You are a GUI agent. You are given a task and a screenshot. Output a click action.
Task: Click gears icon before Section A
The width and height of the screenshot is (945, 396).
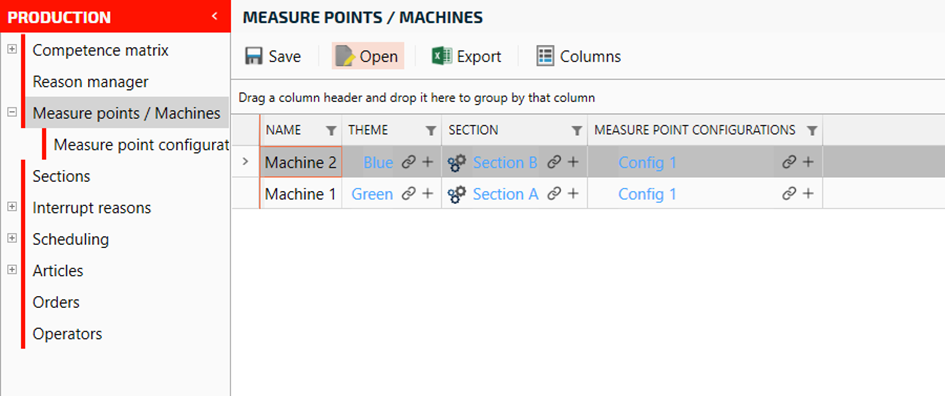457,193
